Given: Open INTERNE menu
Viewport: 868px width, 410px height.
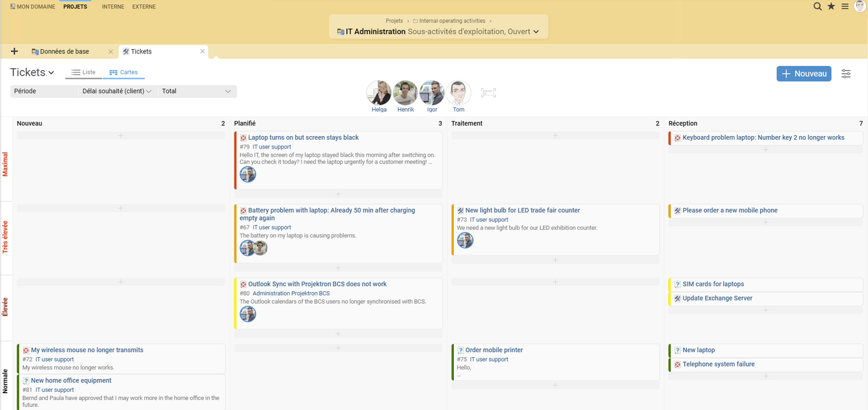Looking at the screenshot, I should click(113, 7).
